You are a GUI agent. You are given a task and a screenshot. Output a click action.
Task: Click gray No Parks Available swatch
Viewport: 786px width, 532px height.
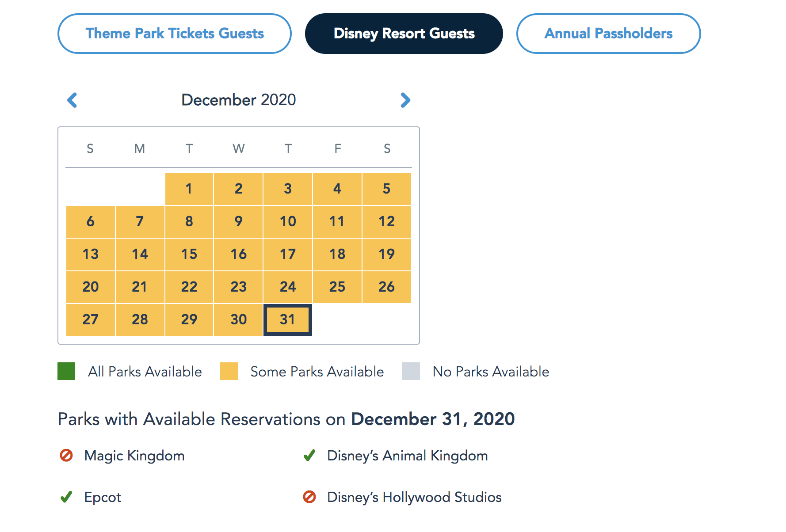411,371
